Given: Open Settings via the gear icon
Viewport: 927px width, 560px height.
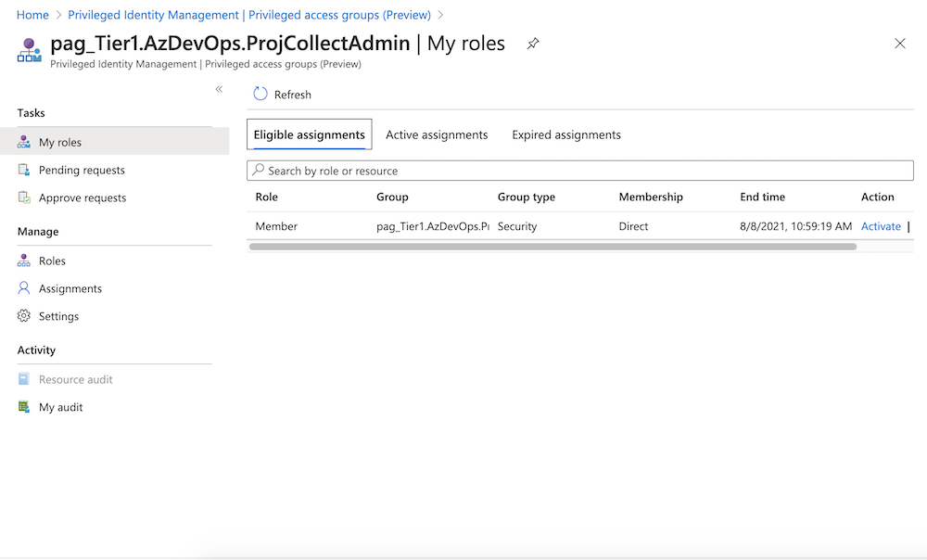Looking at the screenshot, I should (25, 316).
